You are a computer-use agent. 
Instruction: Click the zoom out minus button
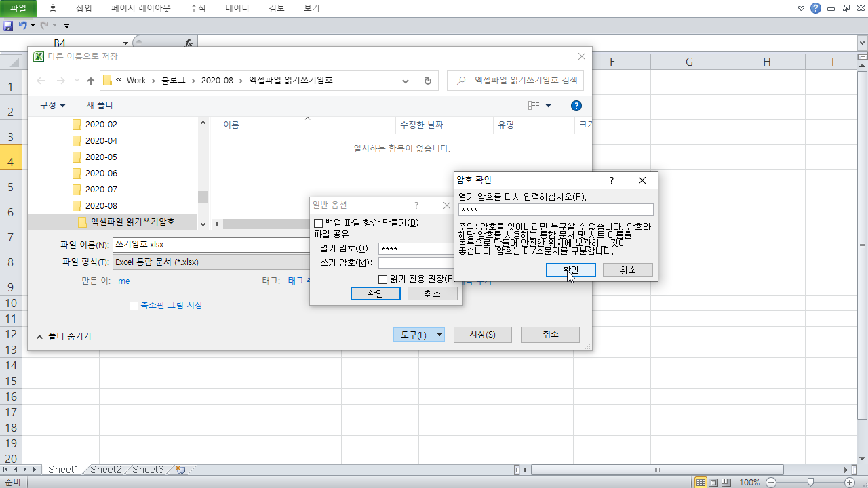tap(770, 483)
